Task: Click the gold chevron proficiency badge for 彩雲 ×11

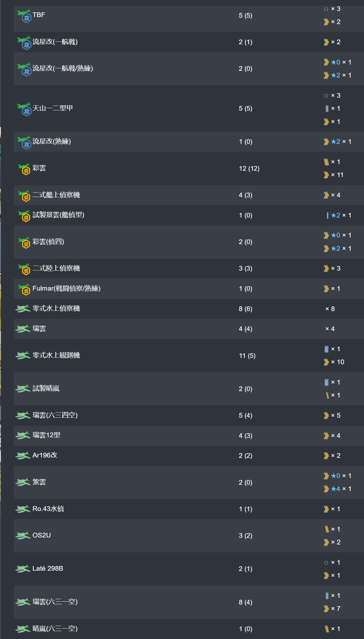Action: coord(326,175)
